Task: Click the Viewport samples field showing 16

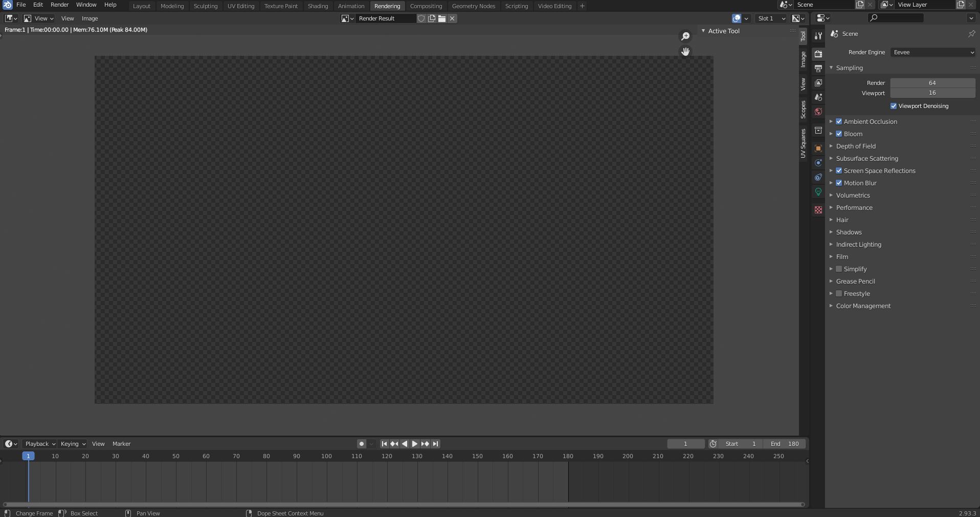Action: pos(932,93)
